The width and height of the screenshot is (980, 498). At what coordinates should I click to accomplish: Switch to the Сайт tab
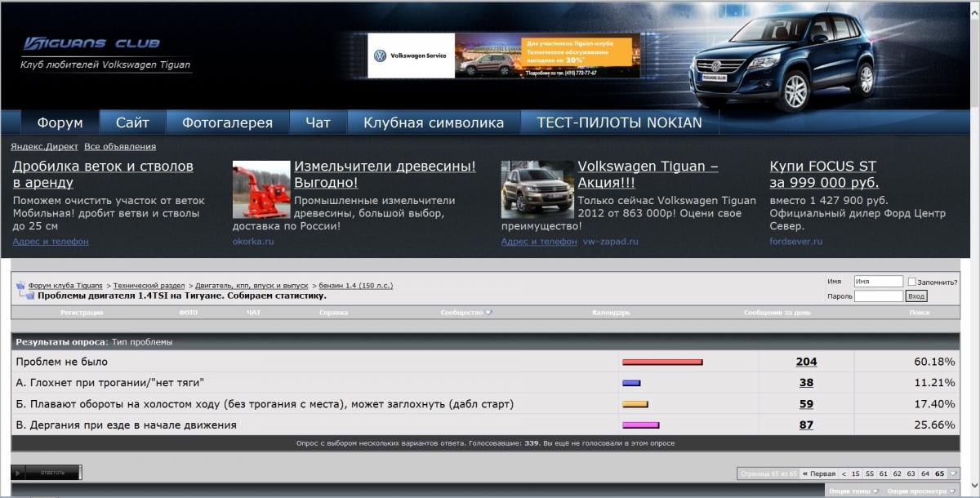[132, 122]
